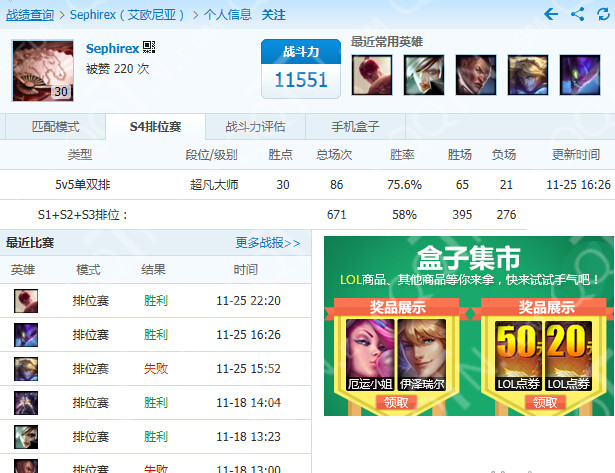Click the 11-18 14:04 match time

(x=248, y=403)
